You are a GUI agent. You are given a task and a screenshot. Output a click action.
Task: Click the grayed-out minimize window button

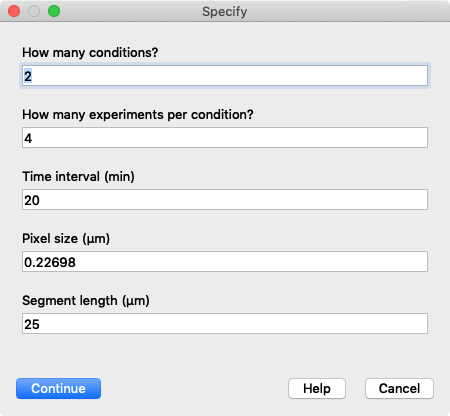(x=34, y=11)
